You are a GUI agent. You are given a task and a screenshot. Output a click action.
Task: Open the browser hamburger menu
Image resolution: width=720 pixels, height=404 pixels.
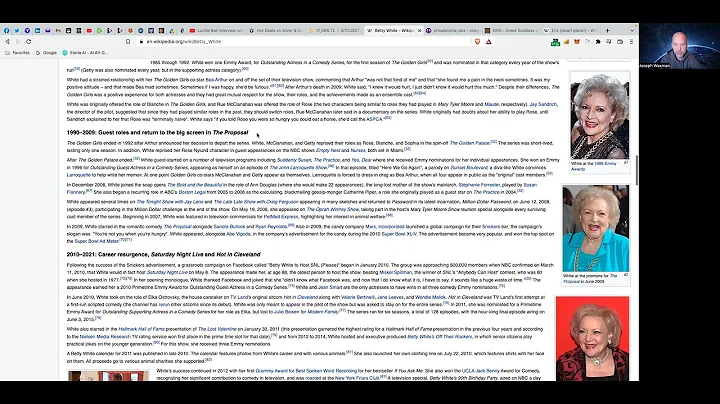pyautogui.click(x=631, y=42)
